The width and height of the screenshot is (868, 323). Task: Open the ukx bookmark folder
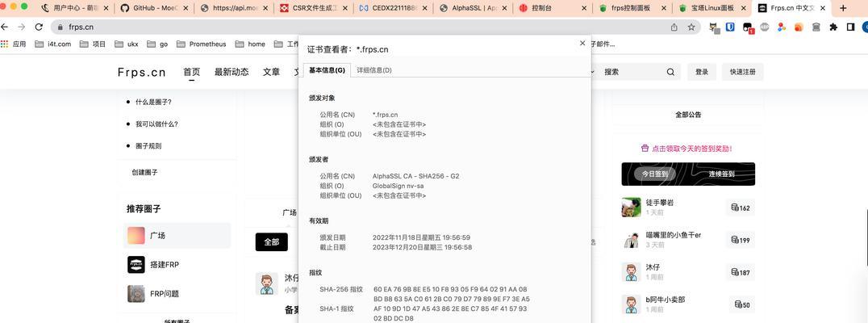[x=127, y=44]
